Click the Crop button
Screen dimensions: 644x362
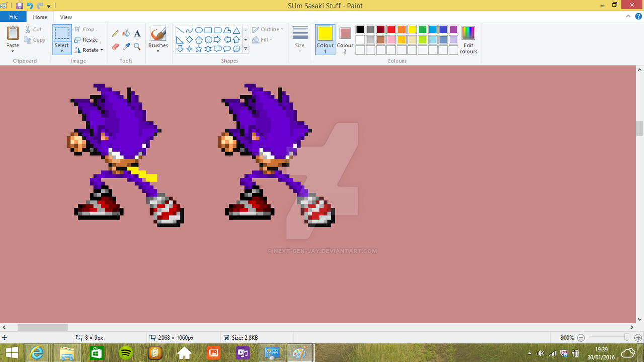point(84,30)
